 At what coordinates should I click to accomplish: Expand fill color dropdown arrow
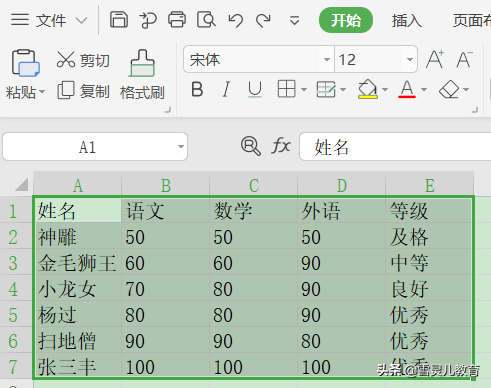(385, 89)
